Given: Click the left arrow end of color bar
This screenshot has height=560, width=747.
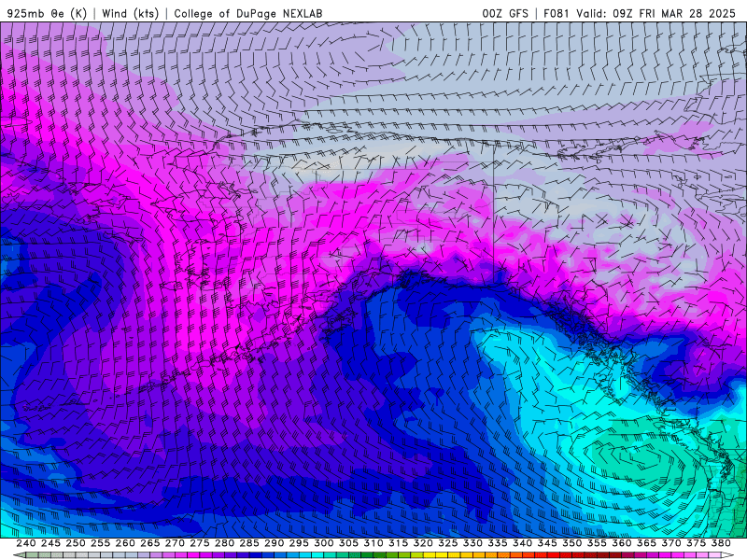Looking at the screenshot, I should (19, 555).
